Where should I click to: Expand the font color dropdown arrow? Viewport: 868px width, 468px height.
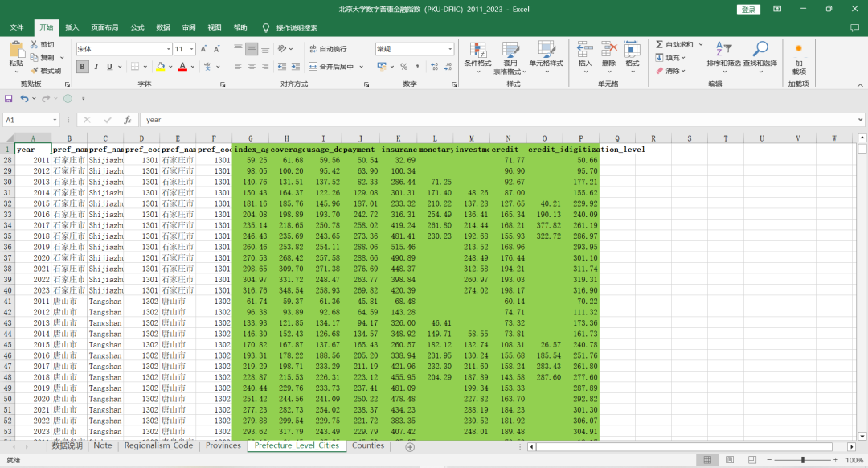pos(193,67)
